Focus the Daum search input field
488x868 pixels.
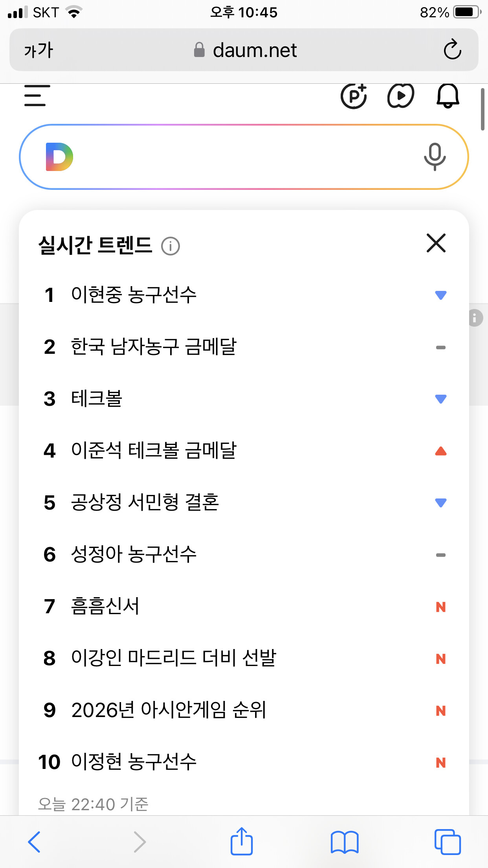click(x=244, y=157)
